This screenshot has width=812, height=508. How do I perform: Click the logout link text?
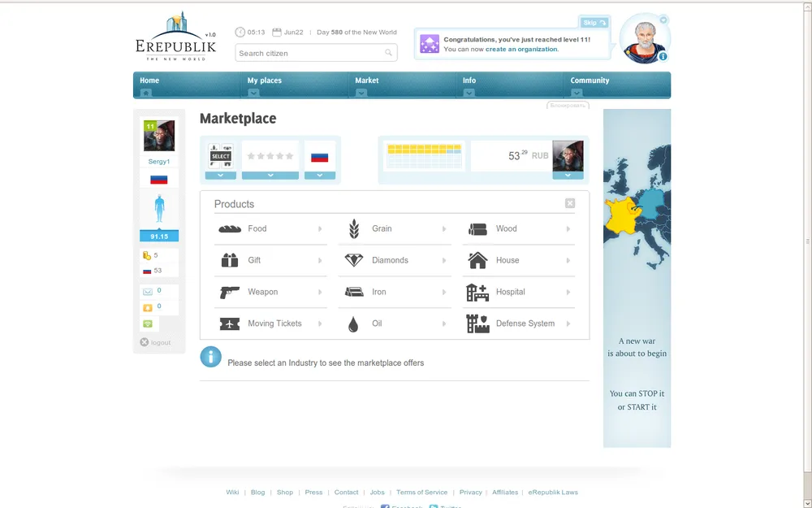[161, 343]
